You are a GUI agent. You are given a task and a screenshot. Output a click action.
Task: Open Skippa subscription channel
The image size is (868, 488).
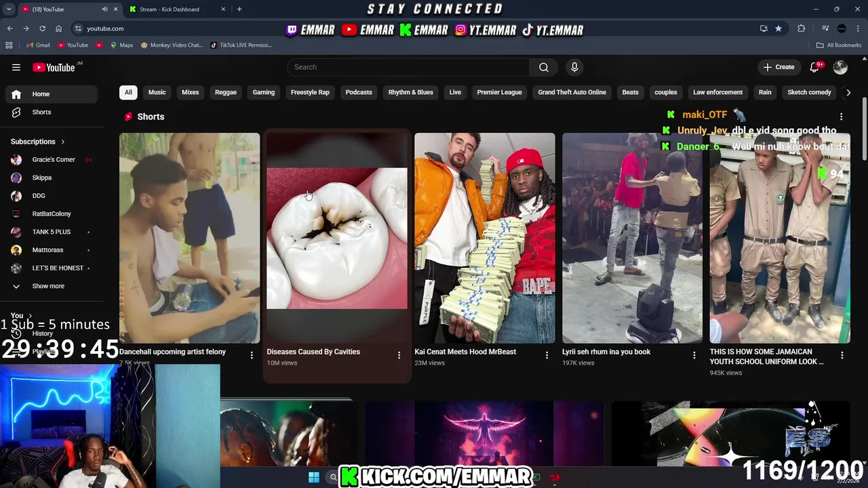click(52, 178)
